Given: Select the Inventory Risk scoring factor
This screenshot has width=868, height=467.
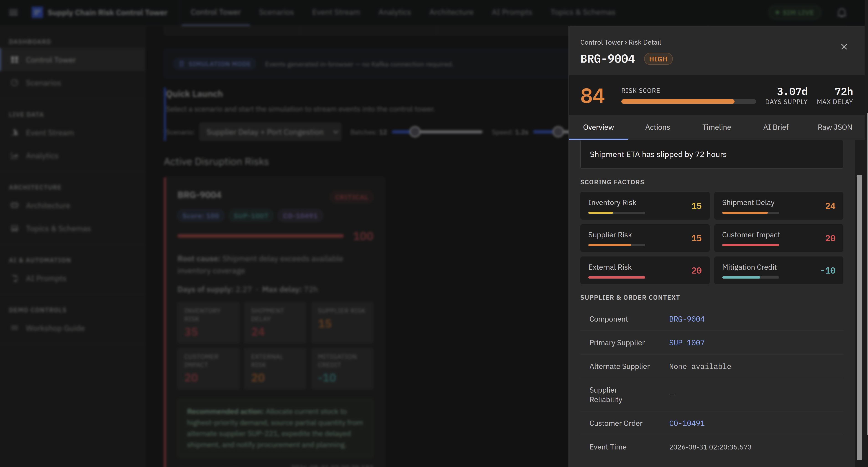Looking at the screenshot, I should coord(645,206).
